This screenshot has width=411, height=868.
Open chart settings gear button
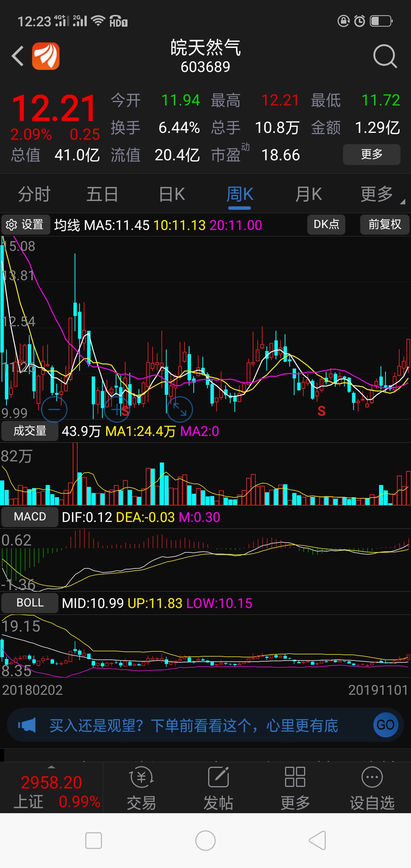25,225
